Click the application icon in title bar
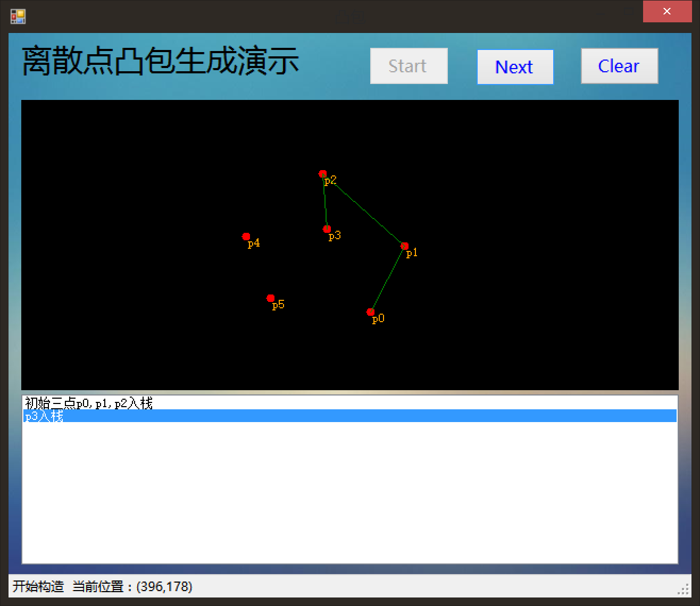Viewport: 700px width, 606px height. tap(18, 16)
